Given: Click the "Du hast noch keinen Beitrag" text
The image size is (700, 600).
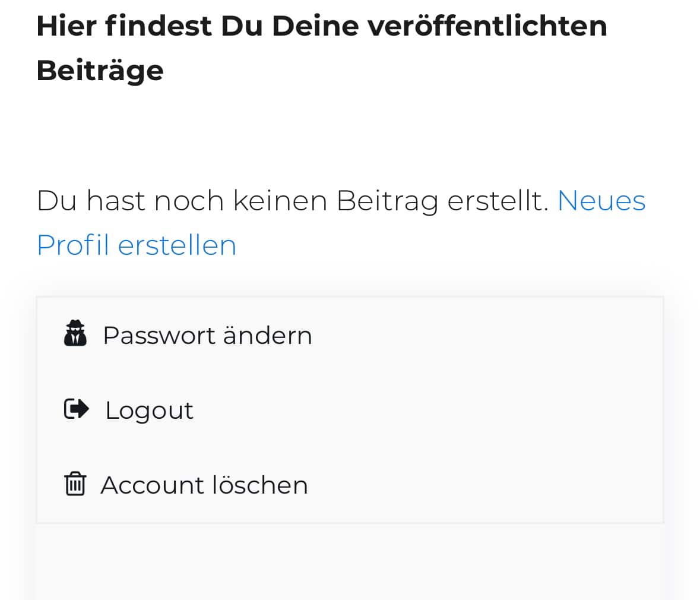Looking at the screenshot, I should point(237,201).
